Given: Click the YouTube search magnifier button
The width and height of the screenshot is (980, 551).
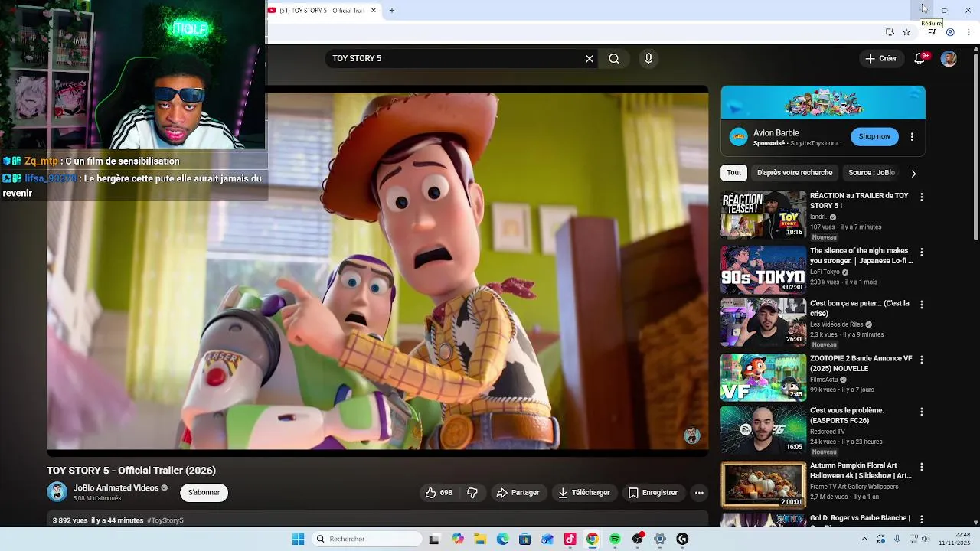Looking at the screenshot, I should point(614,59).
